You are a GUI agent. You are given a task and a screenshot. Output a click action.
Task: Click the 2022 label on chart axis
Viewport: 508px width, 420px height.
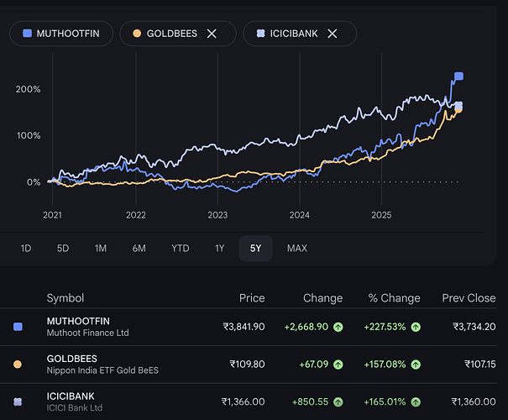(x=136, y=215)
